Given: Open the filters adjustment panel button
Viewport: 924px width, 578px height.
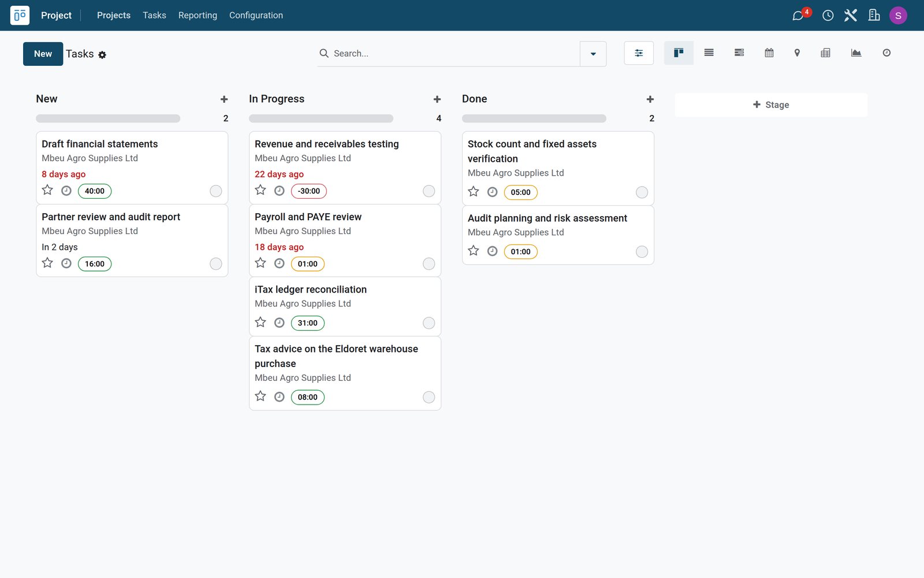Looking at the screenshot, I should (x=639, y=53).
